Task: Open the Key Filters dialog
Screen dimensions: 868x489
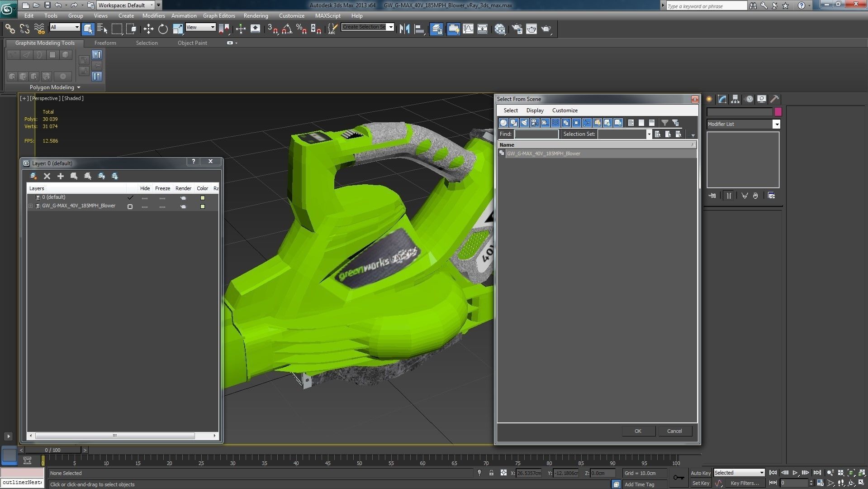Action: (745, 483)
